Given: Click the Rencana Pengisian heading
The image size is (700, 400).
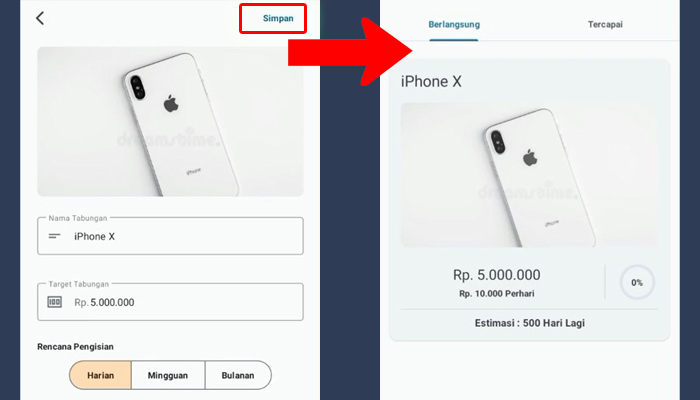Looking at the screenshot, I should click(x=75, y=346).
